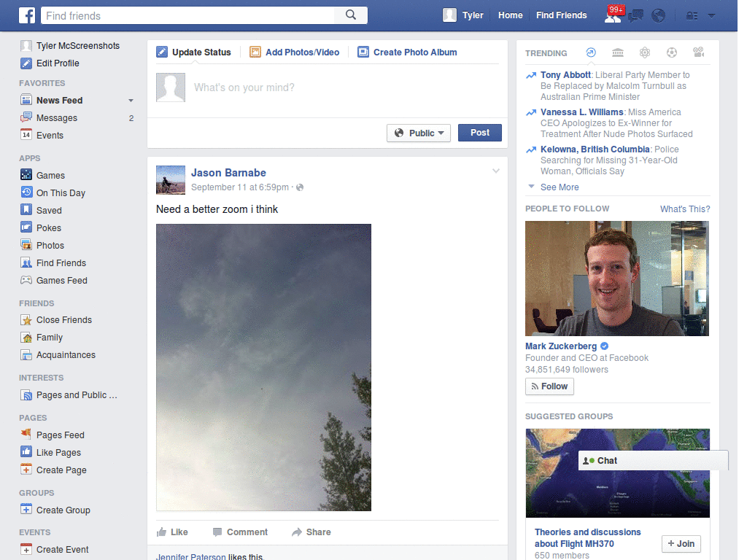The width and height of the screenshot is (747, 560).
Task: Click Create Event in sidebar
Action: (x=62, y=550)
